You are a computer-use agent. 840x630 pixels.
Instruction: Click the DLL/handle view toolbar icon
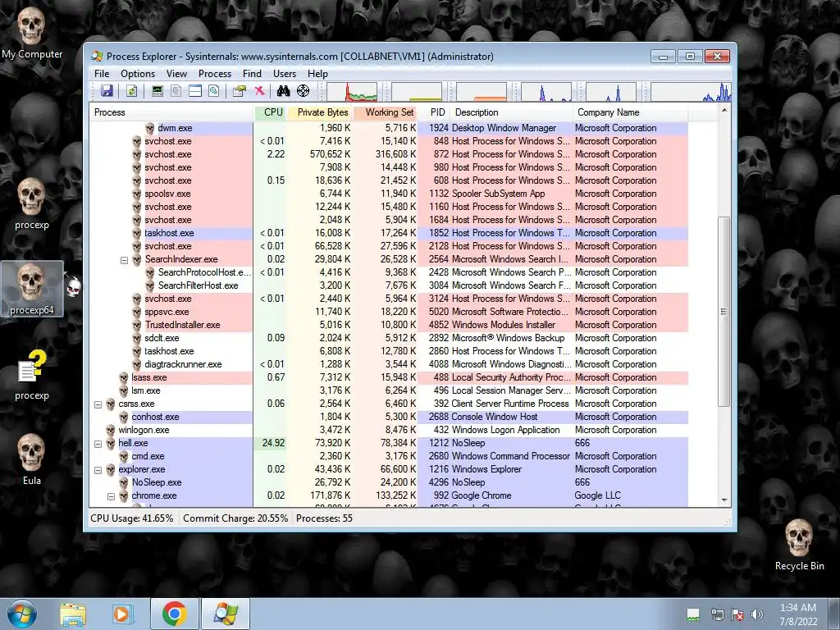point(214,91)
